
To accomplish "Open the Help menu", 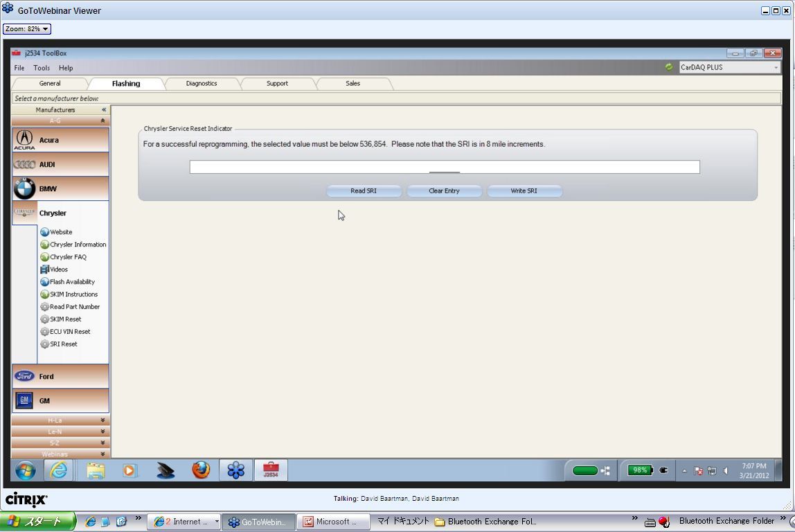I will 66,67.
